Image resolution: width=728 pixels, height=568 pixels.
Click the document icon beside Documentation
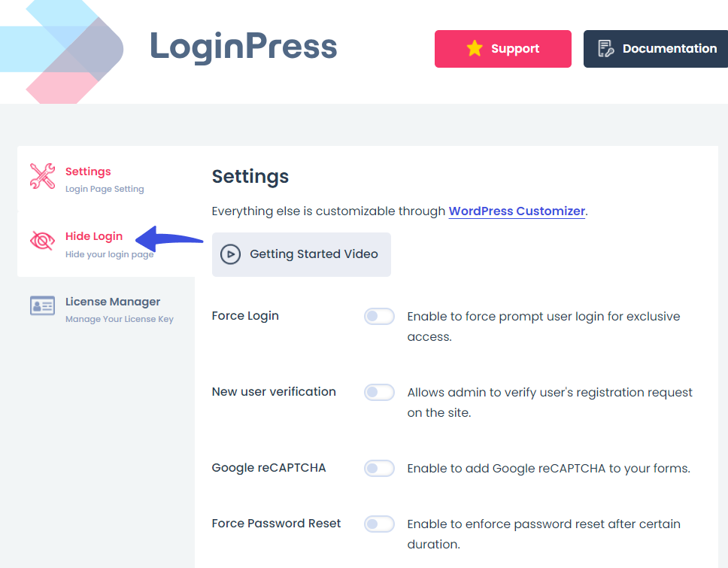pyautogui.click(x=606, y=48)
